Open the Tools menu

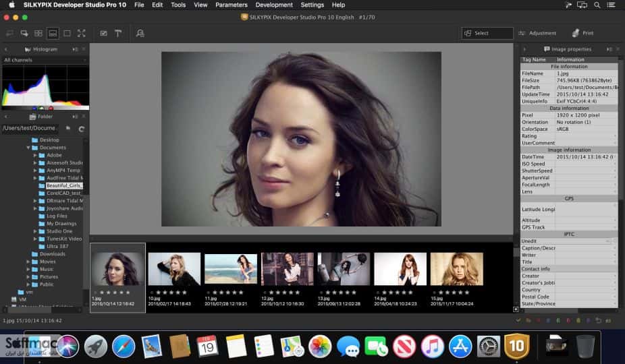click(178, 5)
